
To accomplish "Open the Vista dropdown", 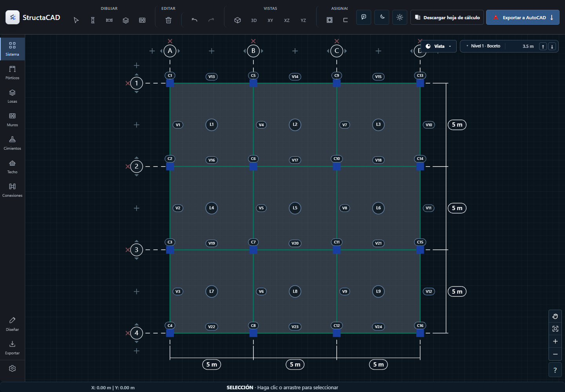I will pyautogui.click(x=439, y=46).
